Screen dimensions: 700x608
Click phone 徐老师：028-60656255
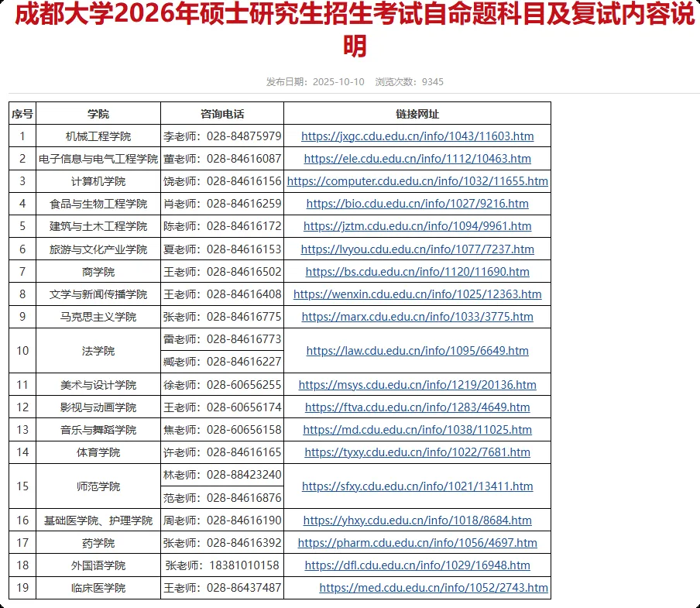(222, 385)
